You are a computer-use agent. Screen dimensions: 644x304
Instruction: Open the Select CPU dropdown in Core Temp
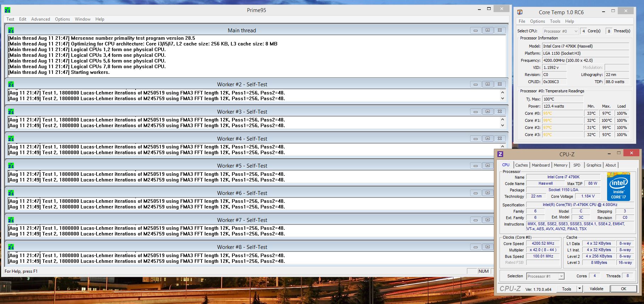[x=561, y=31]
